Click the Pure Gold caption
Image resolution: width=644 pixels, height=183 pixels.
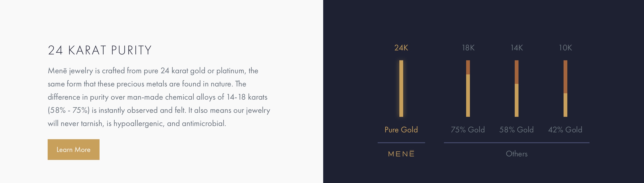[x=401, y=130]
